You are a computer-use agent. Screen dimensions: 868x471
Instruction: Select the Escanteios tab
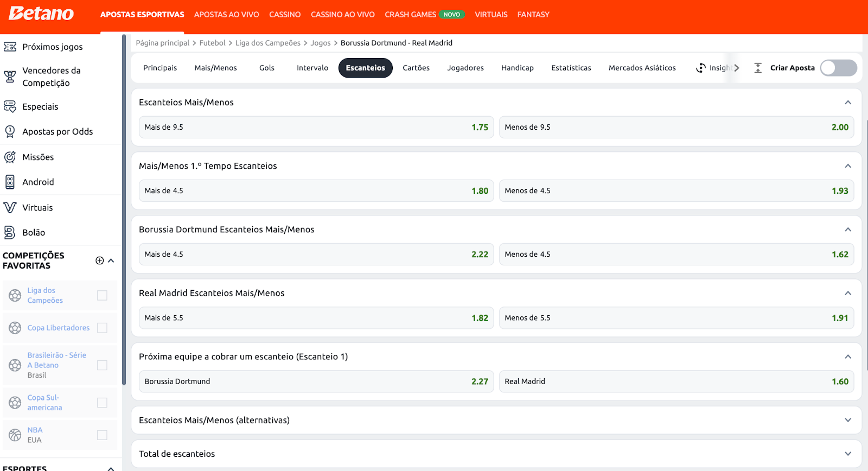pyautogui.click(x=366, y=68)
